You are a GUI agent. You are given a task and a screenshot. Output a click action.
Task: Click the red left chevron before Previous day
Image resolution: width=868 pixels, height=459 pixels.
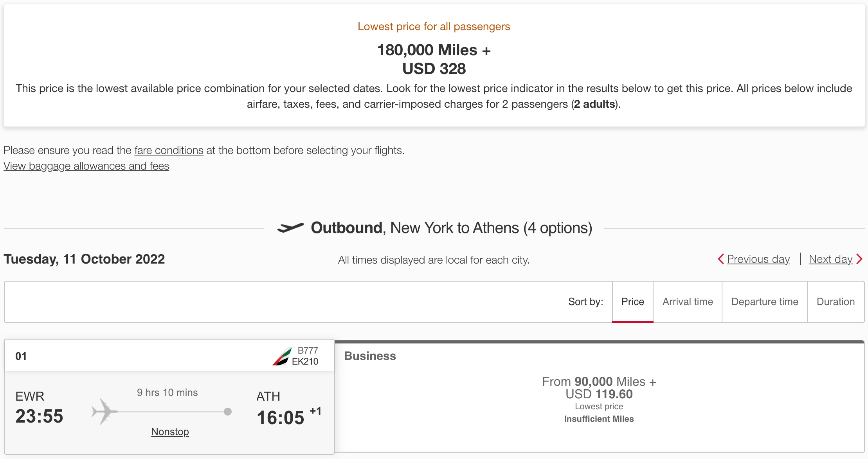pyautogui.click(x=721, y=259)
